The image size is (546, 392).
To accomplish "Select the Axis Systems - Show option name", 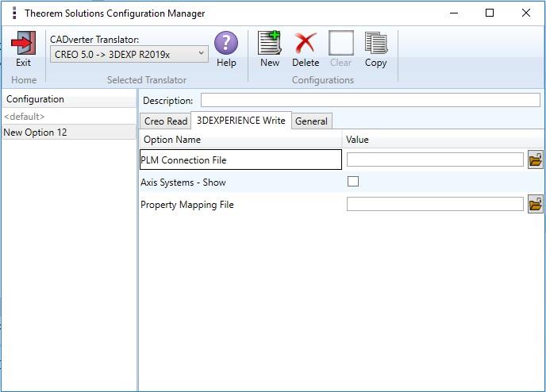I will (183, 183).
